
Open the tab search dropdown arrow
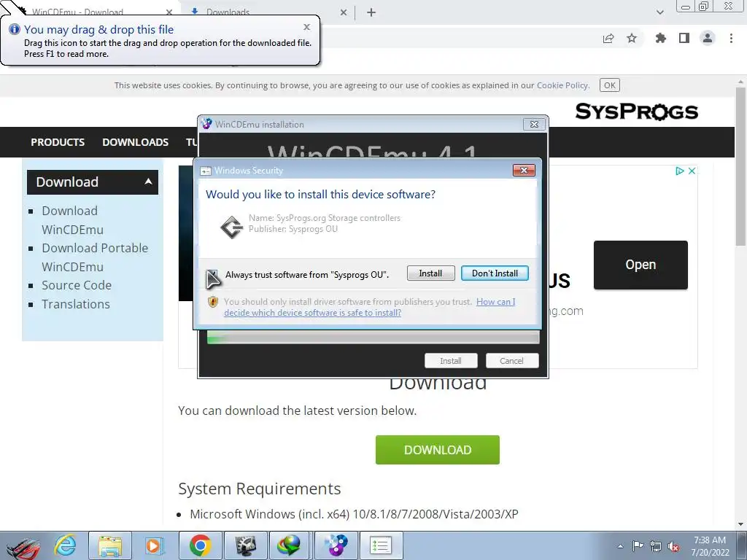coord(659,12)
